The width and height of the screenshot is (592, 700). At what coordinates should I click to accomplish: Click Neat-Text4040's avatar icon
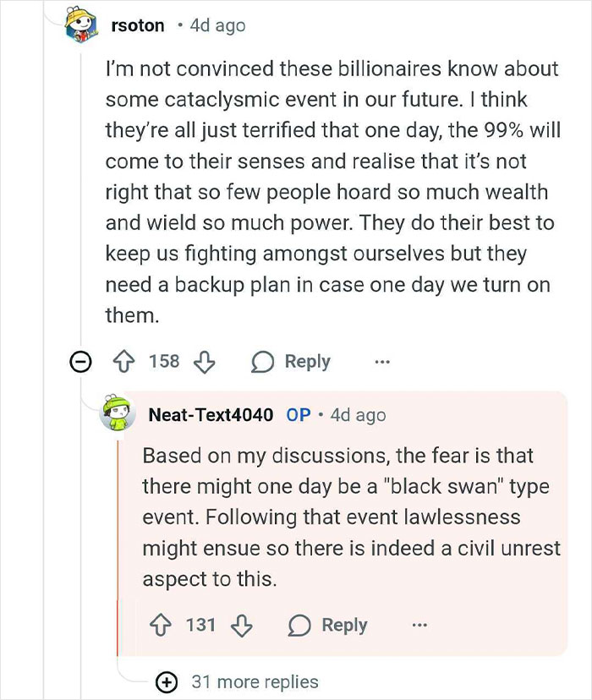click(119, 413)
